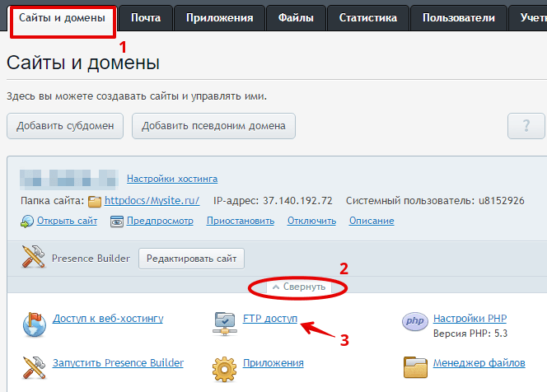Image resolution: width=547 pixels, height=392 pixels.
Task: Click the Версия PHP: 5.3 text
Action: [x=470, y=334]
